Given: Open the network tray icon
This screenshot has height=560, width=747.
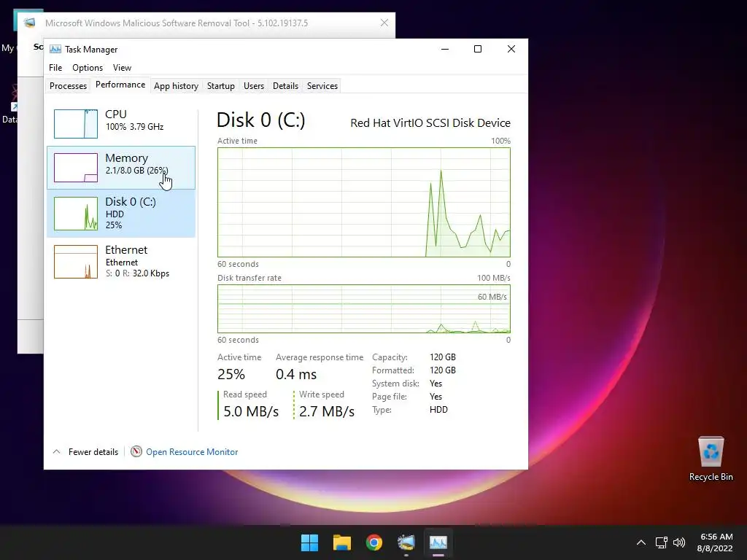Looking at the screenshot, I should coord(661,542).
